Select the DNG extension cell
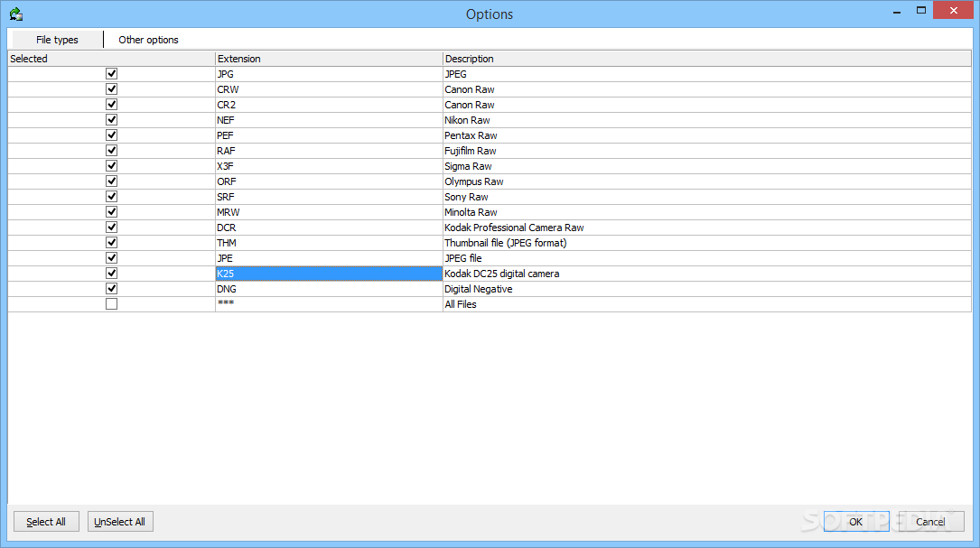This screenshot has width=980, height=548. pyautogui.click(x=329, y=289)
